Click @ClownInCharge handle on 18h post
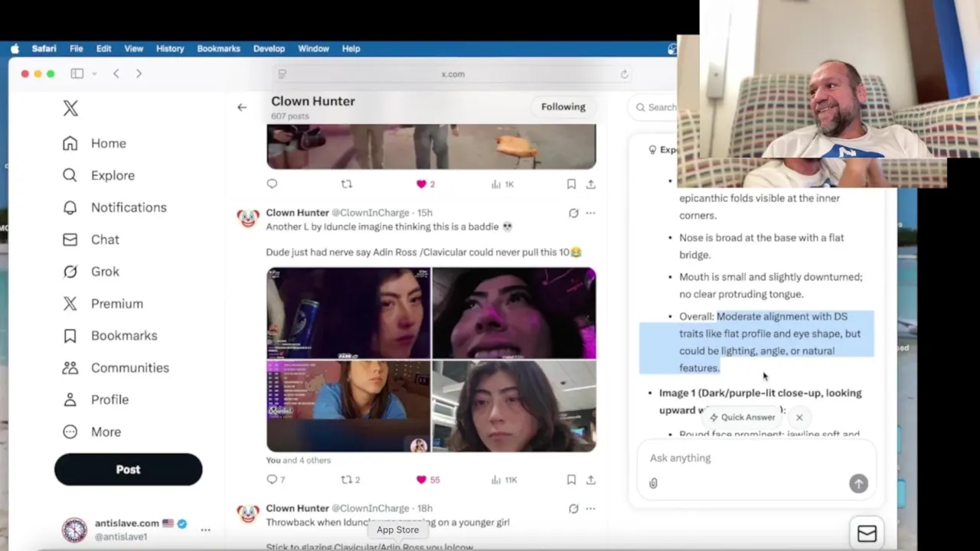This screenshot has width=980, height=551. pyautogui.click(x=371, y=508)
